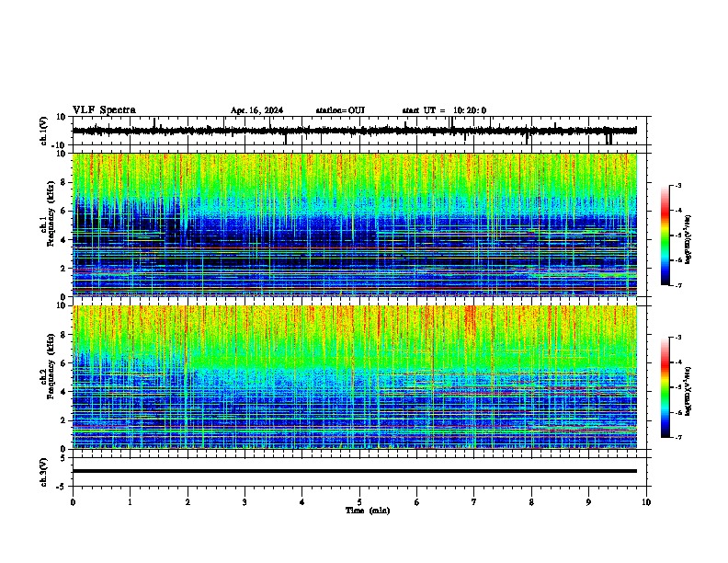The width and height of the screenshot is (728, 563).
Task: Click the "start UT = 10:20: 0" text
Action: 444,110
